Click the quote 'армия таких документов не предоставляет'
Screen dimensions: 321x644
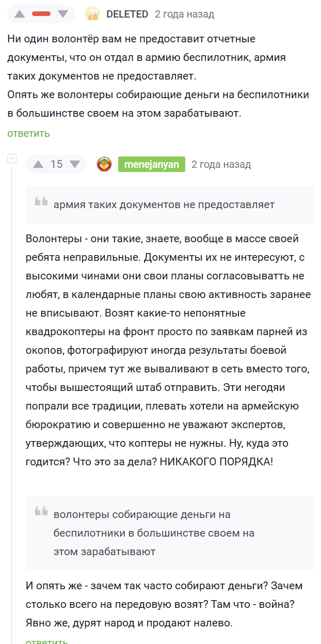[x=164, y=205]
